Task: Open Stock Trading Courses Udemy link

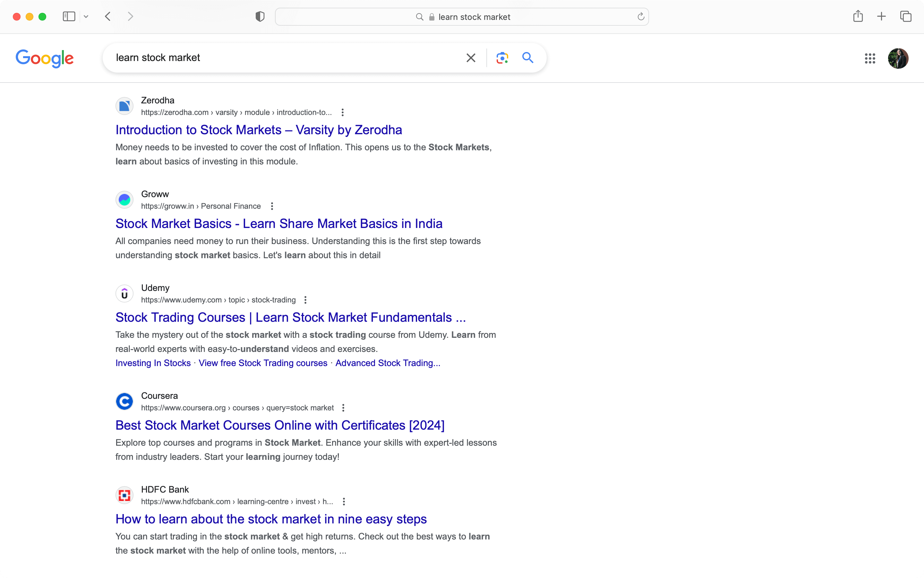Action: (291, 317)
